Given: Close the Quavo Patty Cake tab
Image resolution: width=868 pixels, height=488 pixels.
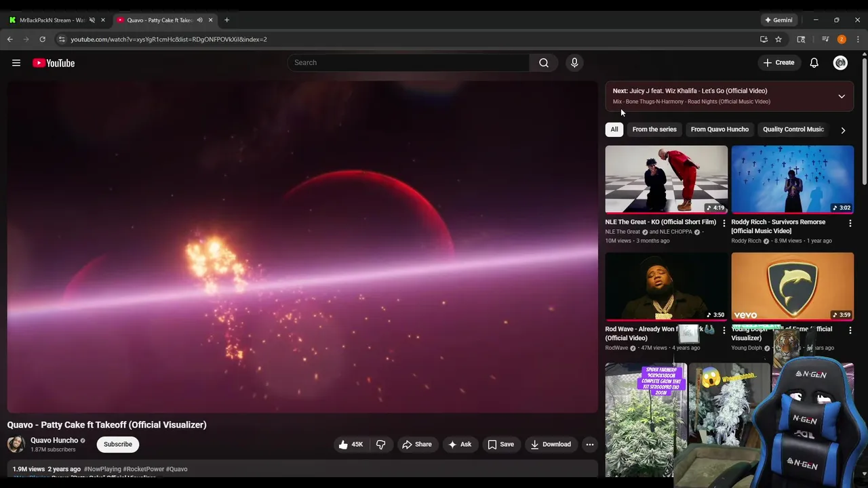Looking at the screenshot, I should [x=210, y=20].
